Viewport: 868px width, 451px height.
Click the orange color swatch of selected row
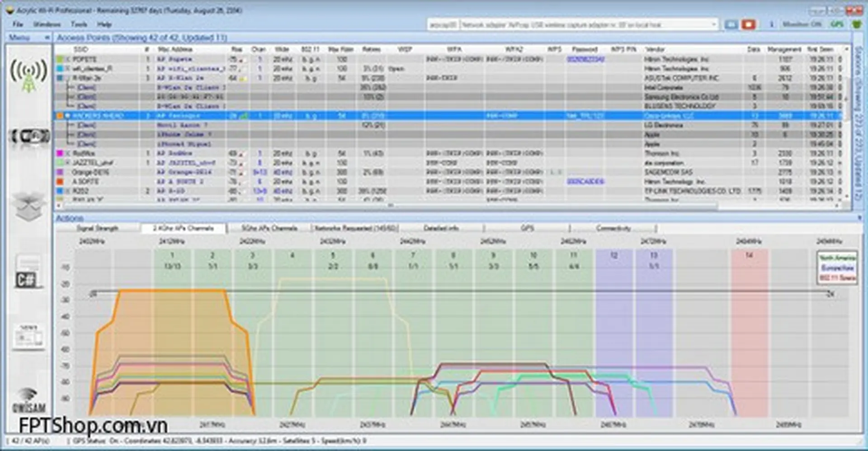pos(60,116)
